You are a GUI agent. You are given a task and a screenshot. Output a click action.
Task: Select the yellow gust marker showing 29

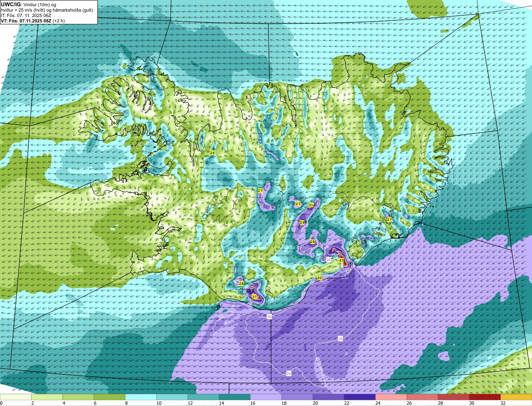(x=302, y=223)
